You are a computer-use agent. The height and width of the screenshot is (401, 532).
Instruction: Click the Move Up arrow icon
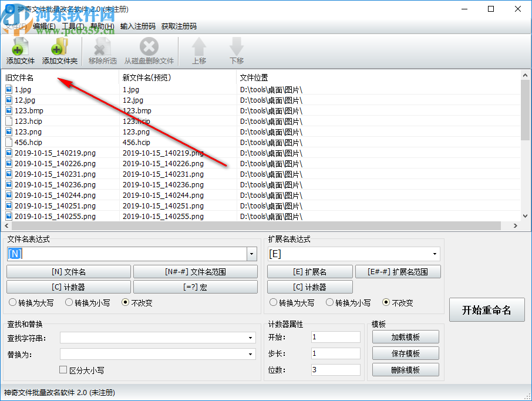(199, 46)
